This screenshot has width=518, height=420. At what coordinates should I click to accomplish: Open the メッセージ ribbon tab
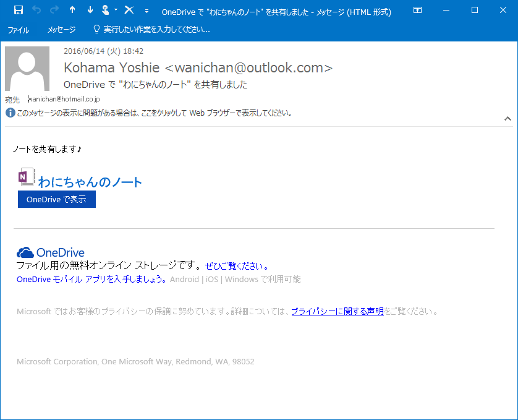(61, 30)
